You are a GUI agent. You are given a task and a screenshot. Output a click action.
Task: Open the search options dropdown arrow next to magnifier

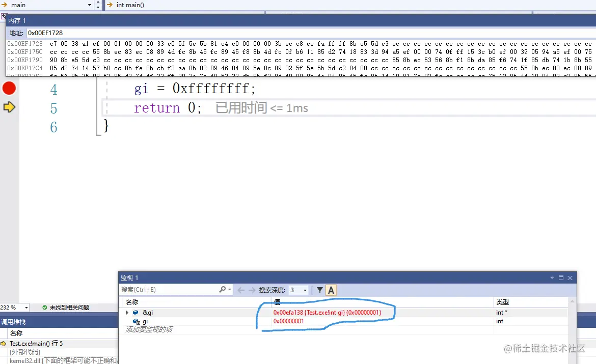coord(230,290)
